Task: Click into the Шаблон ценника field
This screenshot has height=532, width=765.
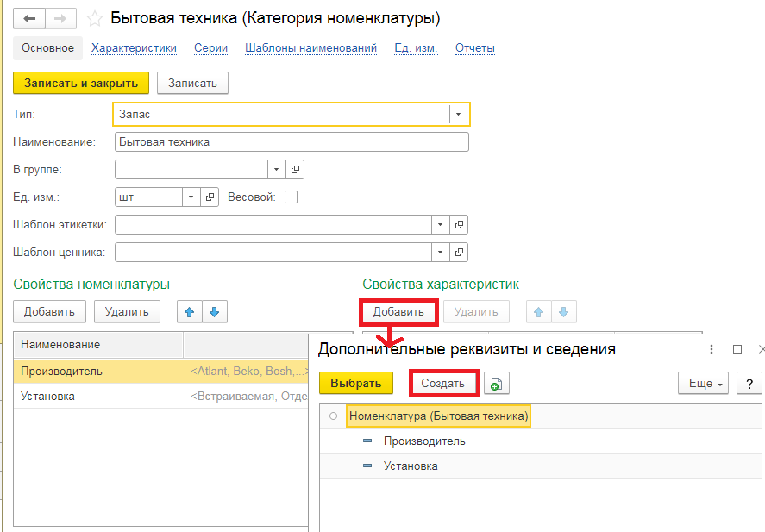Action: click(273, 253)
